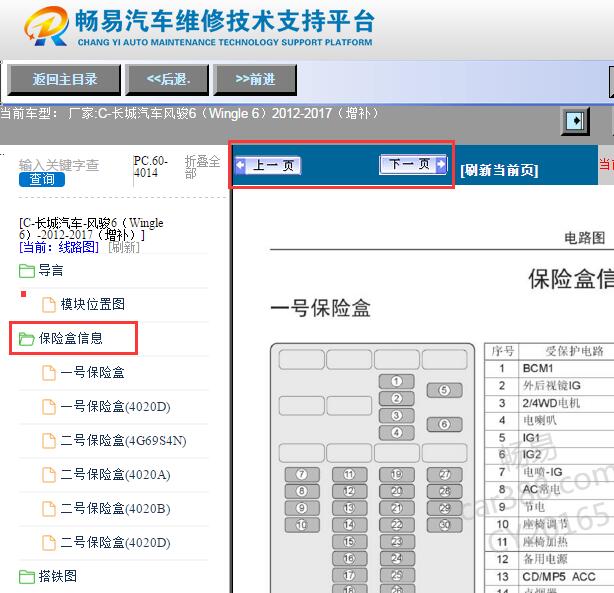Refresh the page via 刷新当前页 link

pos(499,170)
